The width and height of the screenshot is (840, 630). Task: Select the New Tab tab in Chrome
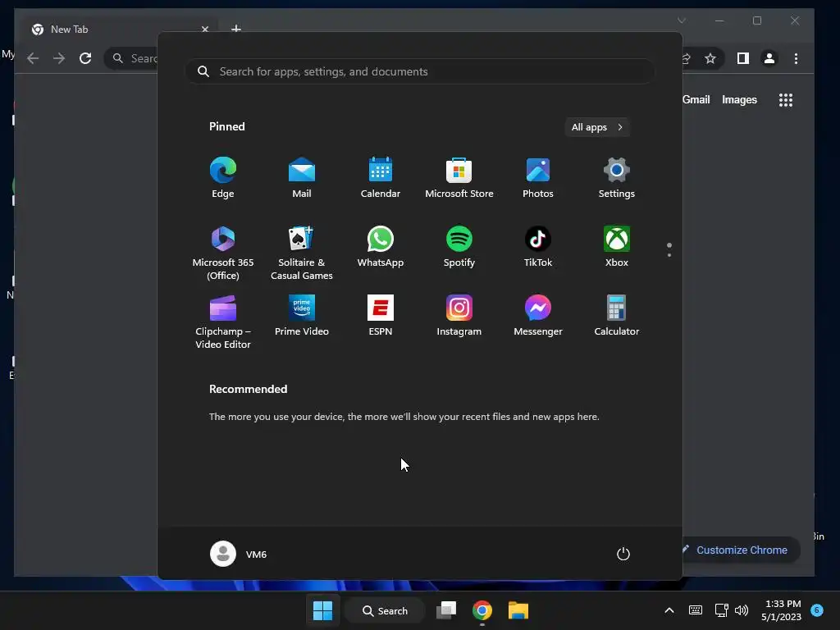coord(116,30)
